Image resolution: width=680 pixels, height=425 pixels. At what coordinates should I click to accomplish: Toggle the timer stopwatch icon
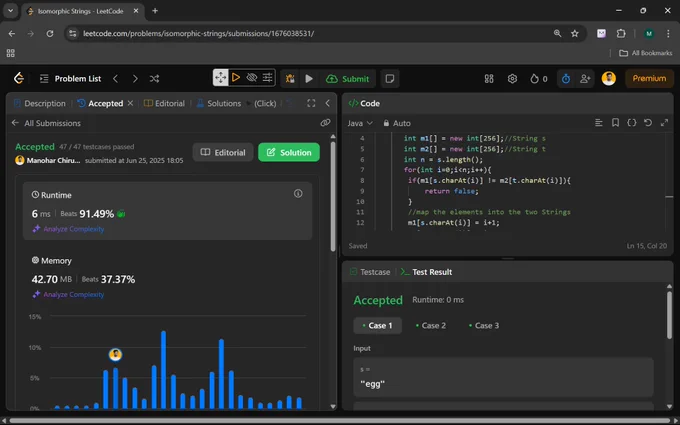click(566, 78)
